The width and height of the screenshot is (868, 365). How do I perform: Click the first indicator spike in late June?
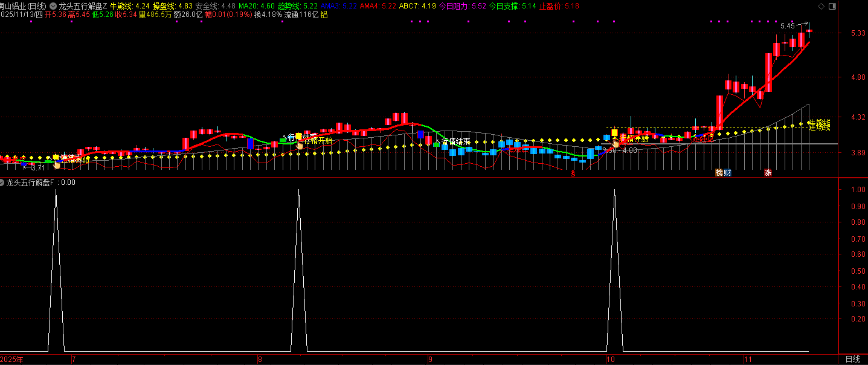[x=56, y=269]
